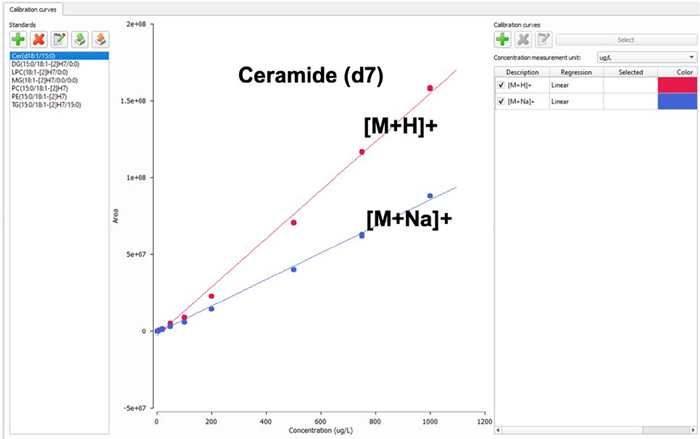Uncheck the [M+H]+ calibration curve checkbox
700x439 pixels.
(501, 86)
